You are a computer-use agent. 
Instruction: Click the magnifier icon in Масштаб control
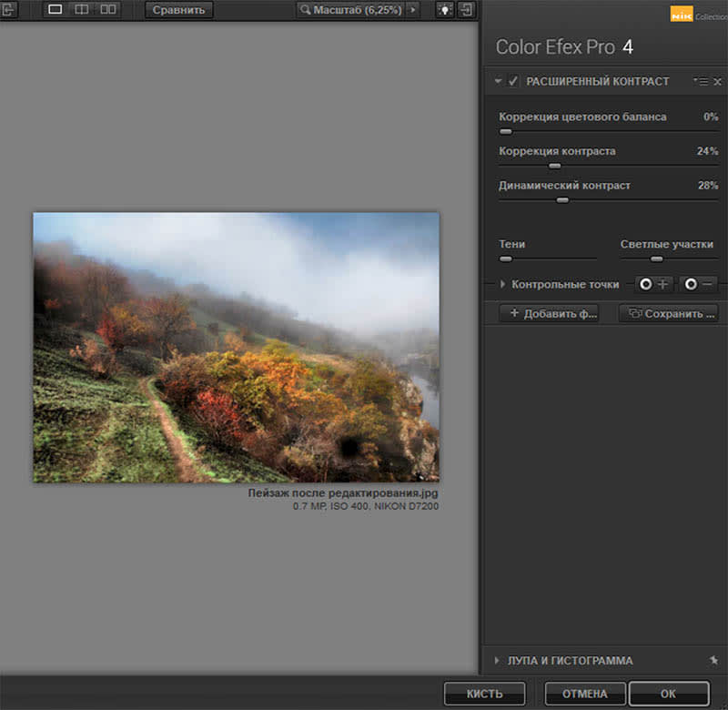point(305,9)
